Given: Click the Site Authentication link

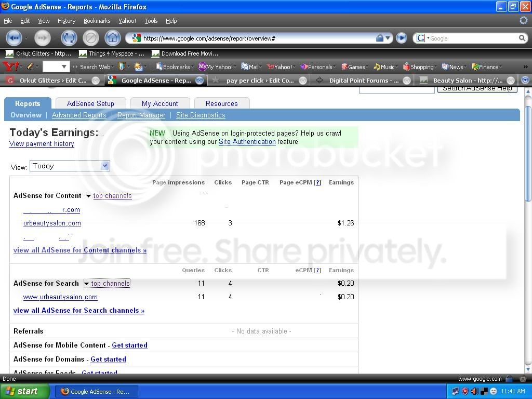Looking at the screenshot, I should click(x=247, y=141).
